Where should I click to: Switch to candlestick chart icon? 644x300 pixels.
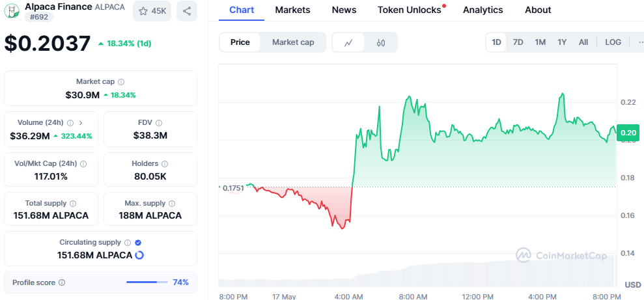(x=381, y=42)
